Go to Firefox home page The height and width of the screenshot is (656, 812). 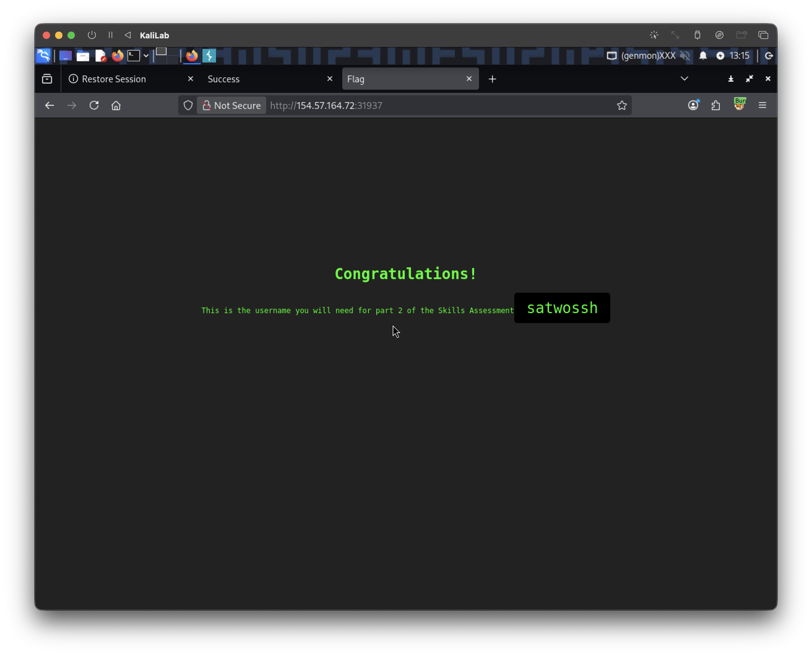tap(116, 106)
